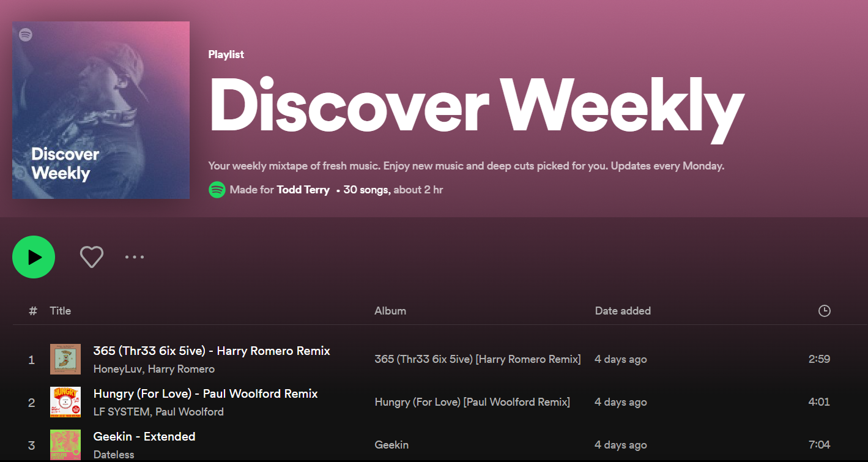Play the Discover Weekly playlist
This screenshot has height=462, width=868.
click(34, 257)
